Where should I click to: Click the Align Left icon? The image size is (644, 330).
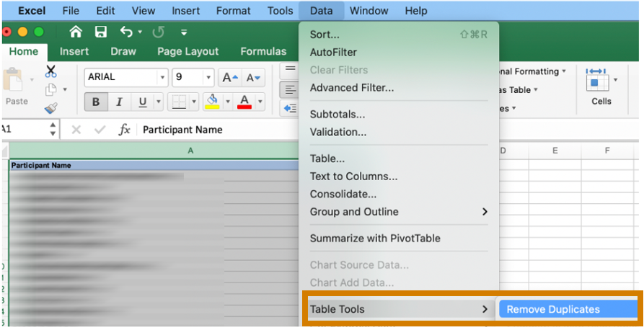tap(290, 89)
